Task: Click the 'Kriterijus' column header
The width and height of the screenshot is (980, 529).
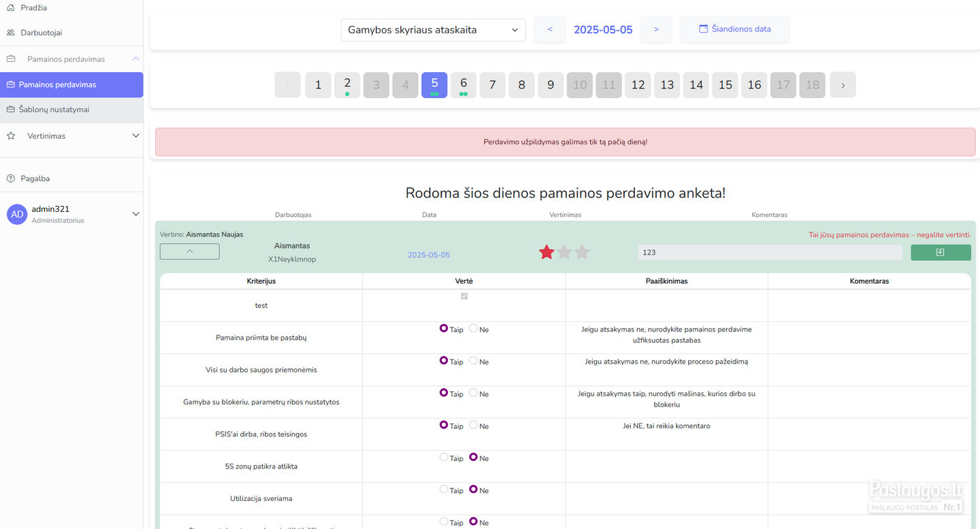Action: point(261,281)
